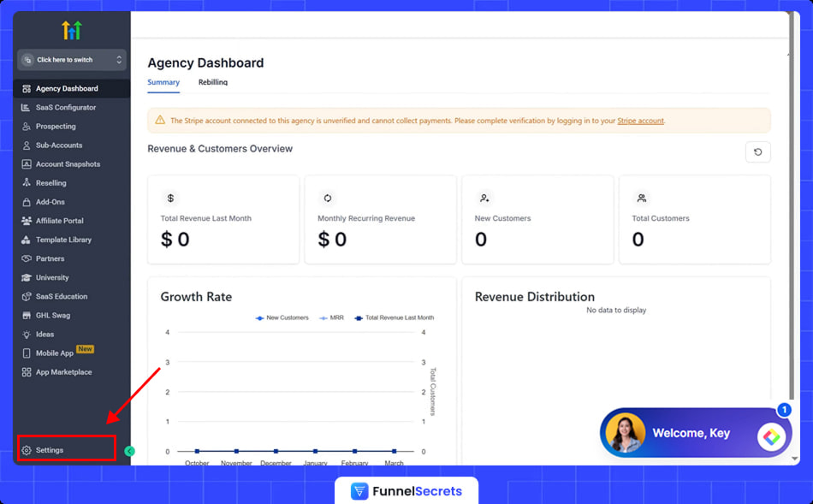Screen dimensions: 813x504
Task: Click the chat widget logo icon
Action: point(771,436)
